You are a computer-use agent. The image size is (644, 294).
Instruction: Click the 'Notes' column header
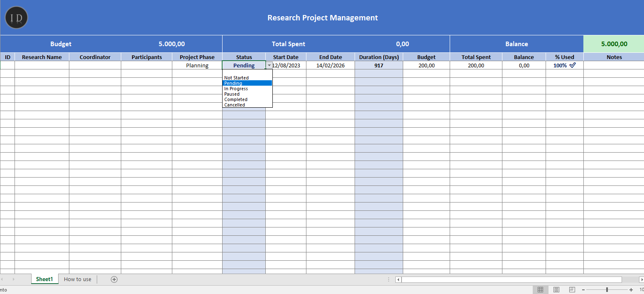pos(614,57)
